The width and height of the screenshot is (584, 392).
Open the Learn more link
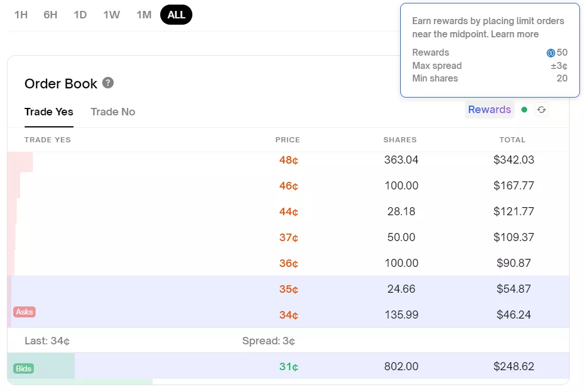coord(515,34)
